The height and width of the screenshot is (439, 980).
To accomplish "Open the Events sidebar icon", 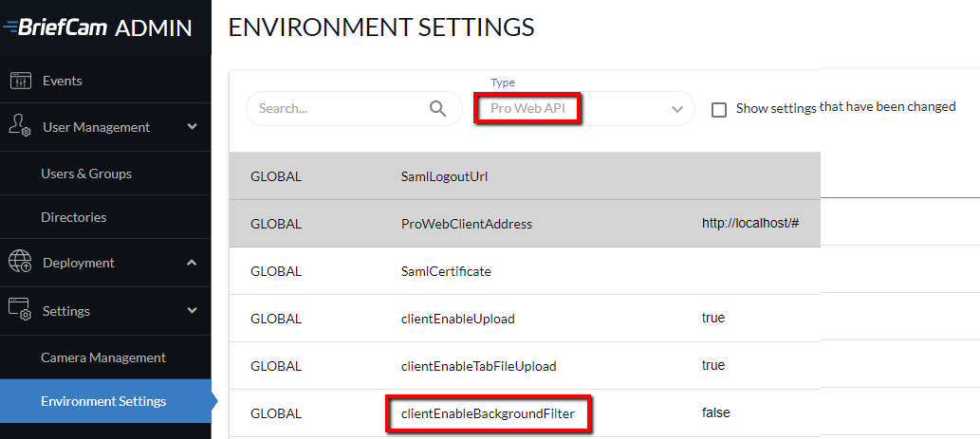I will [20, 81].
